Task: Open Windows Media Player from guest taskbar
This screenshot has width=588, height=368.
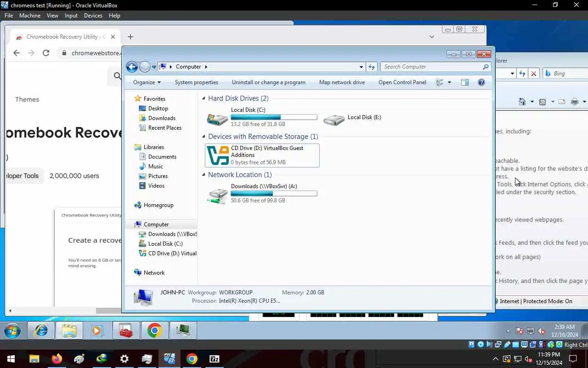Action: click(x=97, y=330)
